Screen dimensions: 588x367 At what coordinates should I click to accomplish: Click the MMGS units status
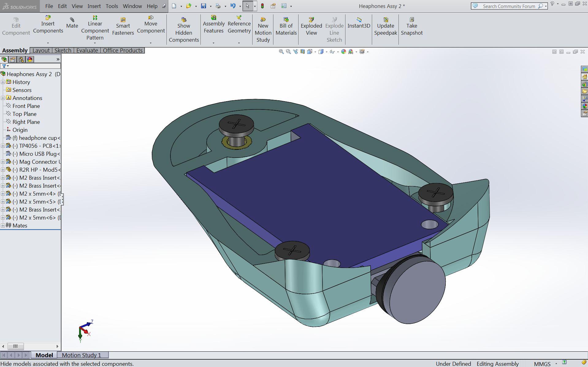click(x=542, y=364)
